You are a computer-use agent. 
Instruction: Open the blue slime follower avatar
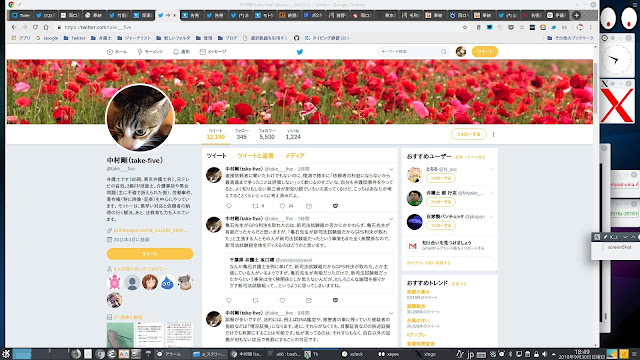pos(167,282)
